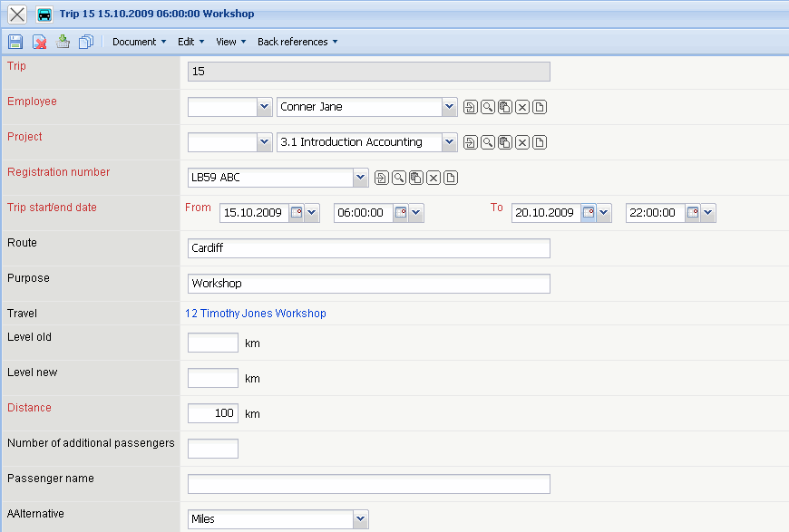Open the LB59 ABC registration number dropdown

click(x=360, y=178)
